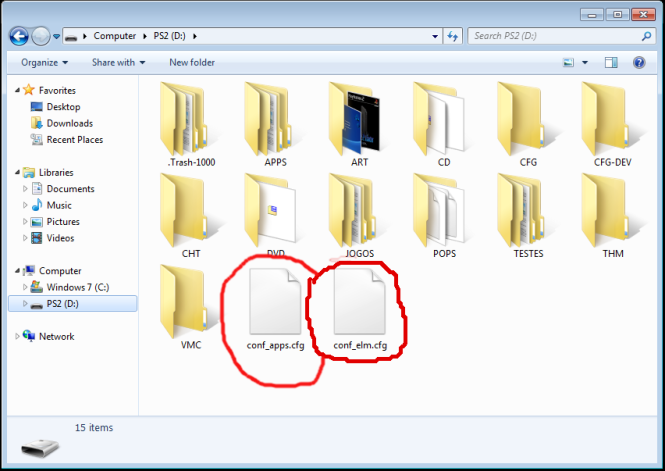Click the Back navigation arrow
This screenshot has height=471, width=665.
[x=19, y=36]
